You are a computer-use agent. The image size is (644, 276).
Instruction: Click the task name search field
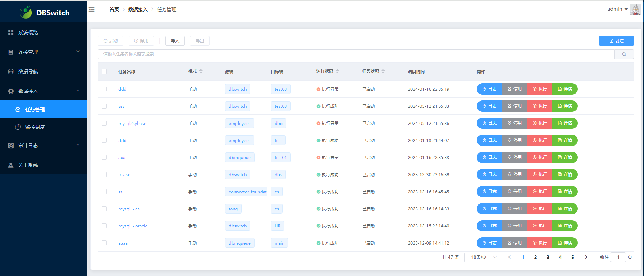tap(356, 54)
